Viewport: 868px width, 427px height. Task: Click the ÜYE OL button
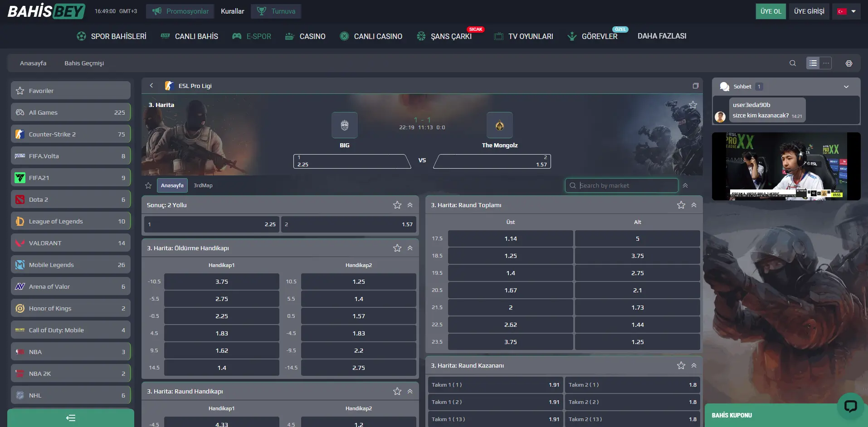(770, 11)
